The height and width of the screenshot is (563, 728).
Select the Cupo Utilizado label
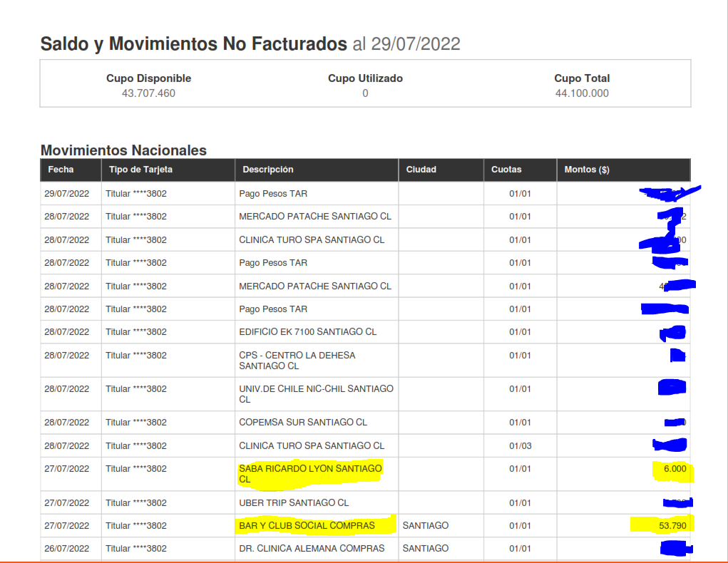(x=365, y=78)
